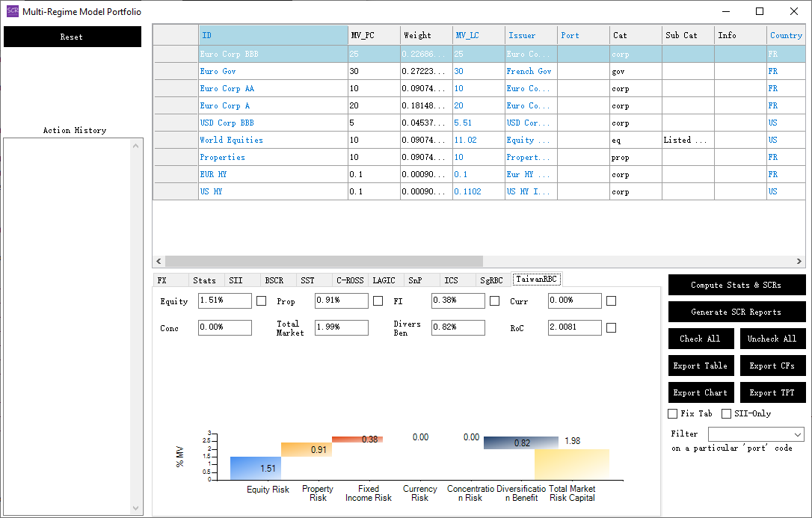Click the Equity Risk blue chart bar
The height and width of the screenshot is (518, 812).
click(x=255, y=468)
